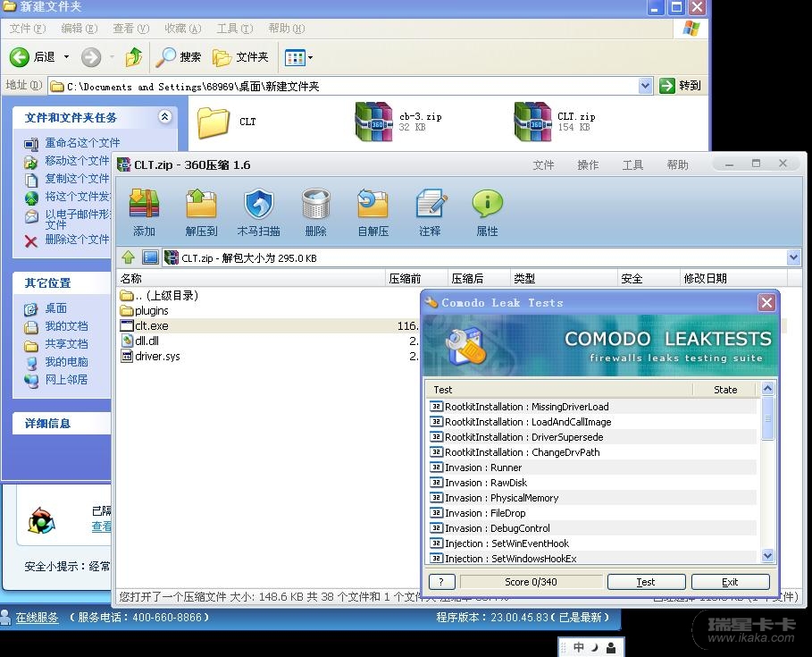Click the 解压到 (Extract to) toolbar icon
This screenshot has width=812, height=657.
tap(201, 206)
